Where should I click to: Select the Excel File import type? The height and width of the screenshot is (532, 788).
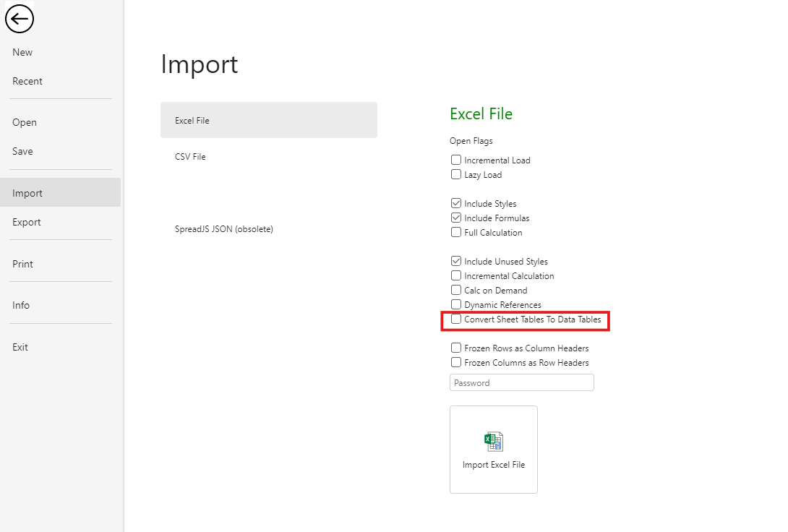point(269,120)
